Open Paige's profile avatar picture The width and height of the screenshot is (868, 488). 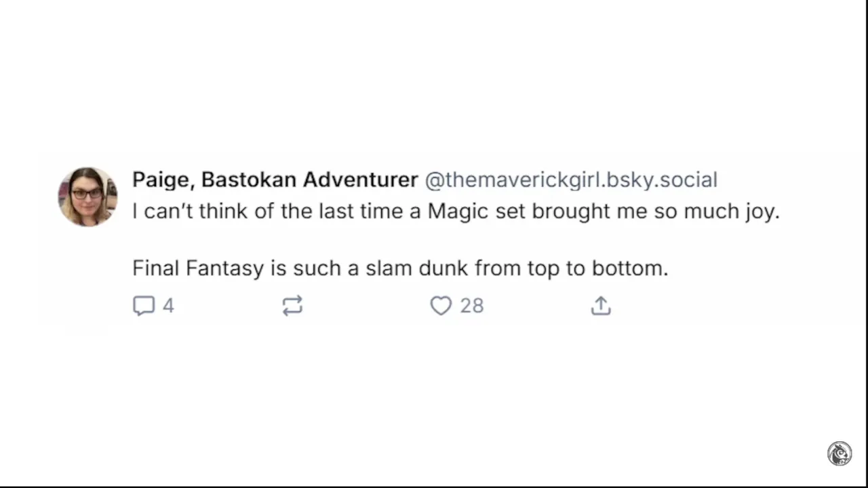pos(87,196)
